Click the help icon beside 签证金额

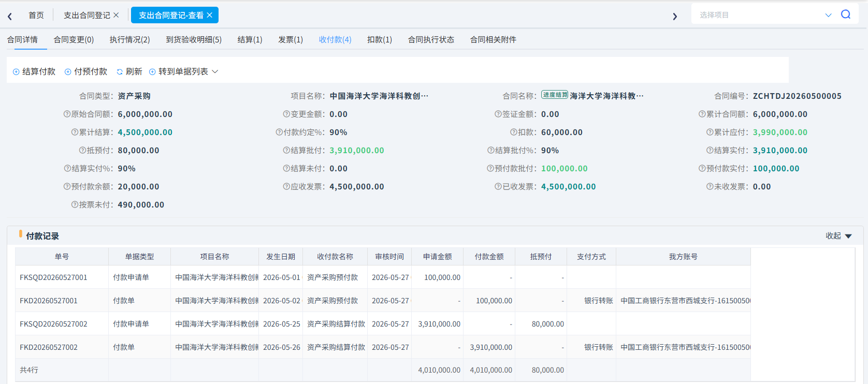[498, 114]
